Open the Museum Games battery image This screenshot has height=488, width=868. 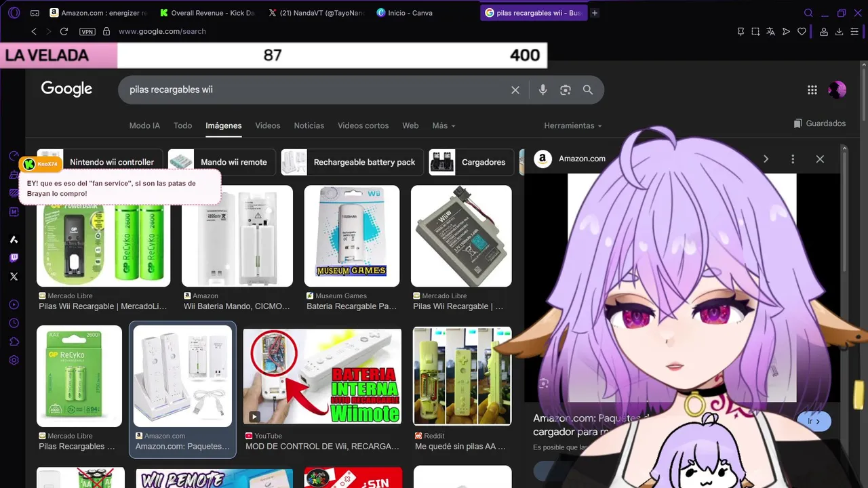click(x=352, y=236)
